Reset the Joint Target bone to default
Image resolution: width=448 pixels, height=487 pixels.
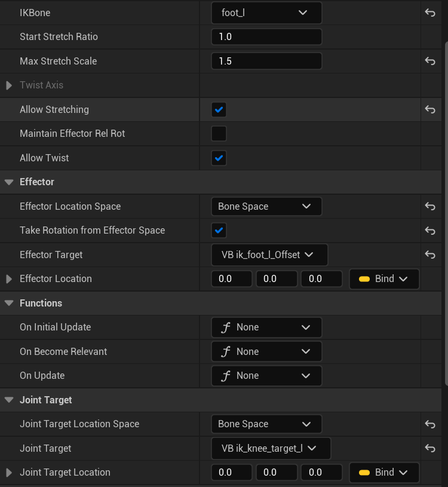coord(429,448)
